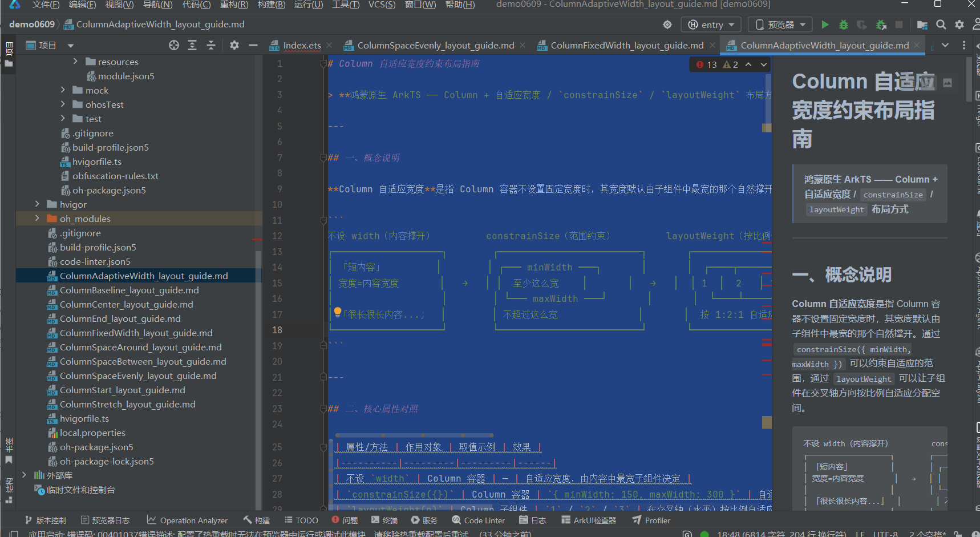980x537 pixels.
Task: Jump to previous highlighted error arrow
Action: click(748, 64)
